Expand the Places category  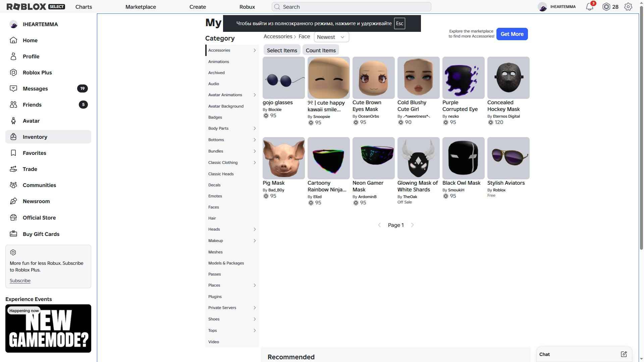click(255, 285)
